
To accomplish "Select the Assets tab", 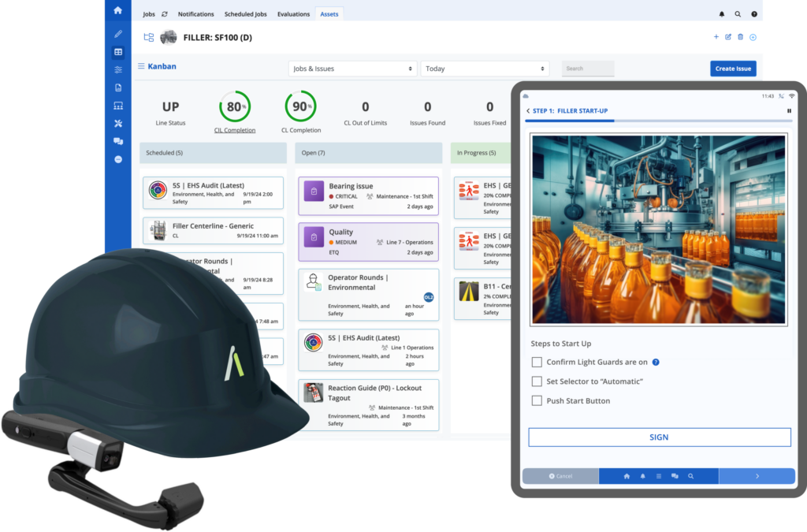I will pyautogui.click(x=329, y=14).
